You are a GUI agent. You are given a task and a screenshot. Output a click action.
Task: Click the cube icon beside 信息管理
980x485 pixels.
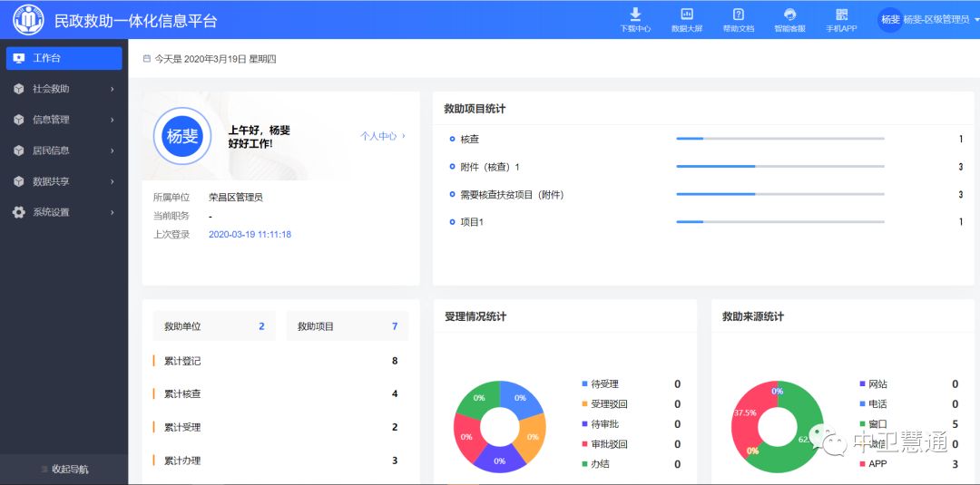click(19, 120)
